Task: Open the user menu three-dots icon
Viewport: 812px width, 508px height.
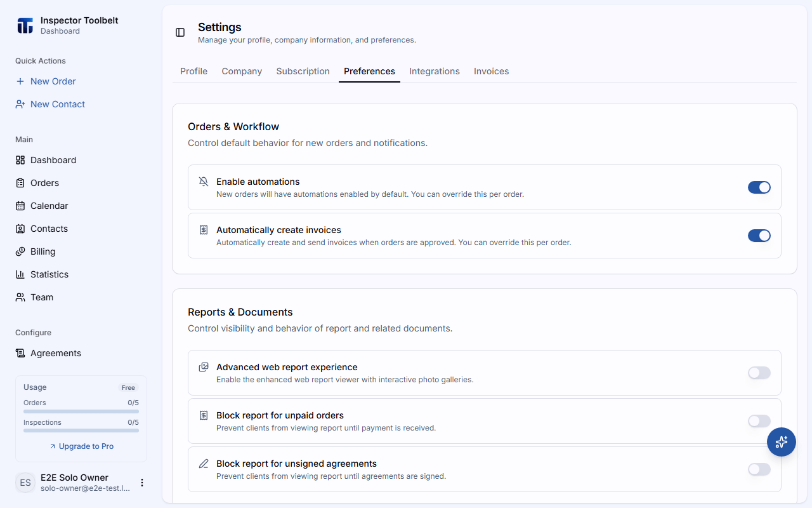Action: tap(142, 483)
